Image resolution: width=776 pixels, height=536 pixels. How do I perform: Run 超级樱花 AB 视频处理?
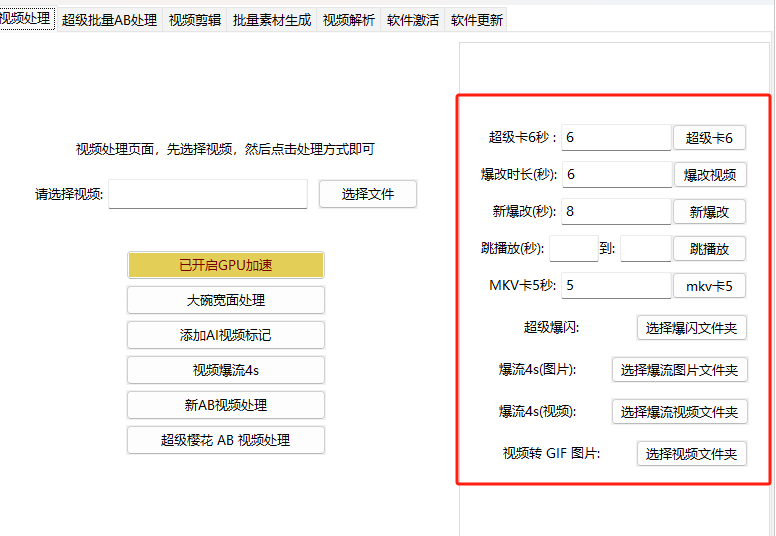pos(226,440)
